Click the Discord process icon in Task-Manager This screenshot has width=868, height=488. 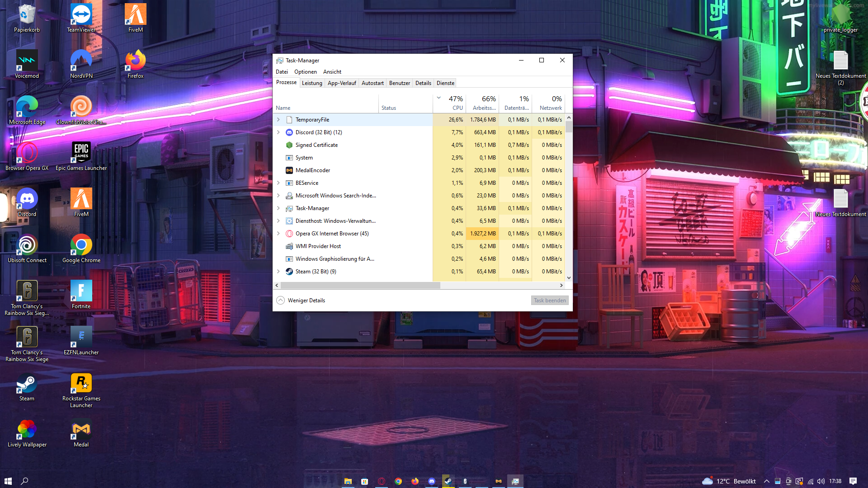click(289, 132)
